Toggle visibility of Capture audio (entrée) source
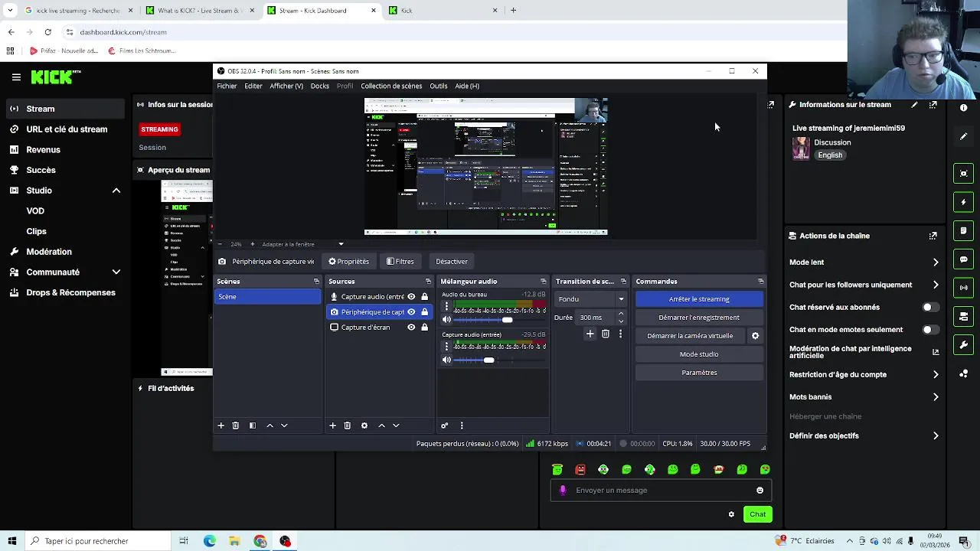The height and width of the screenshot is (551, 980). tap(411, 297)
